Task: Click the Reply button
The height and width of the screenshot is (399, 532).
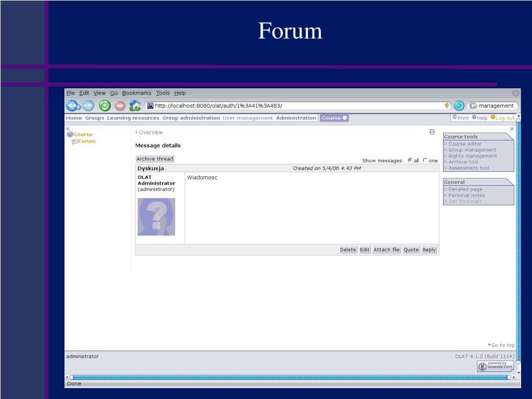Action: (x=429, y=250)
